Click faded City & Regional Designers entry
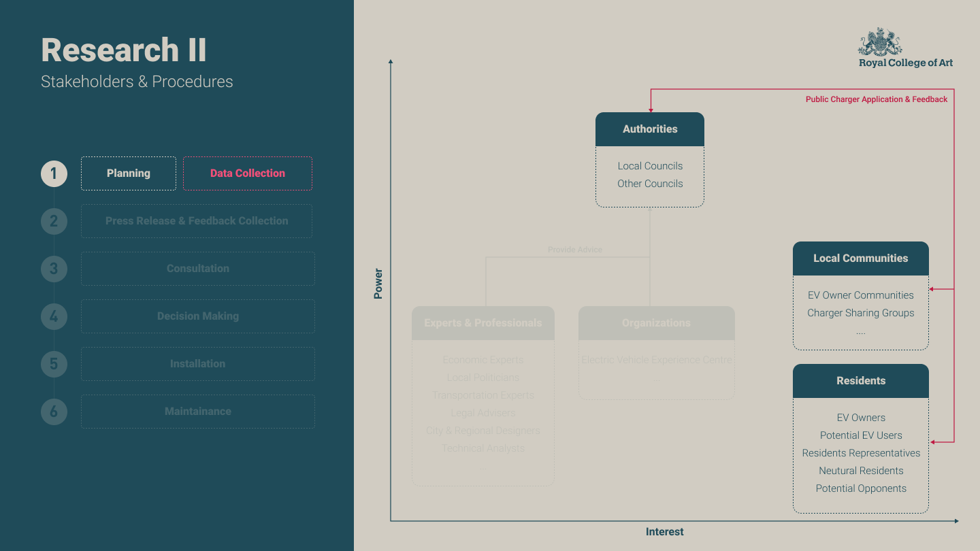The width and height of the screenshot is (980, 551). click(x=483, y=431)
